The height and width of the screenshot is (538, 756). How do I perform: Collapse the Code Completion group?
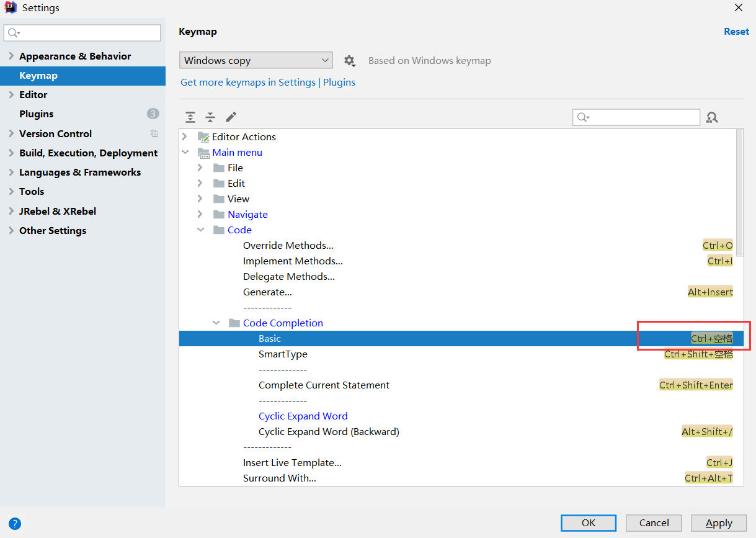pos(216,323)
